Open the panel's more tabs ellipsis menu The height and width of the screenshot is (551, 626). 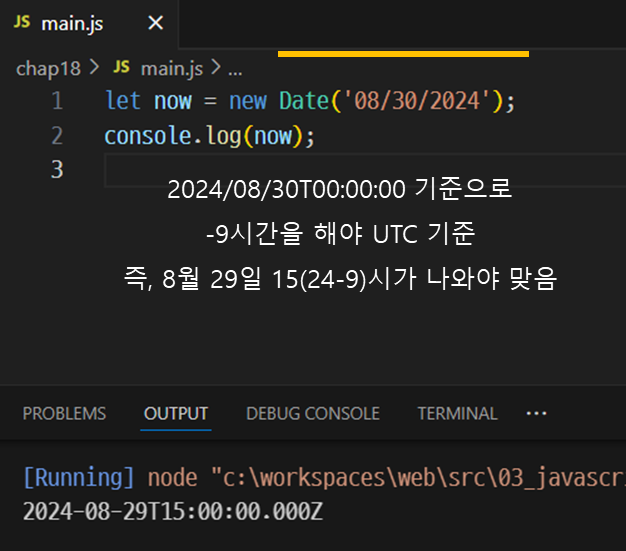click(x=537, y=414)
